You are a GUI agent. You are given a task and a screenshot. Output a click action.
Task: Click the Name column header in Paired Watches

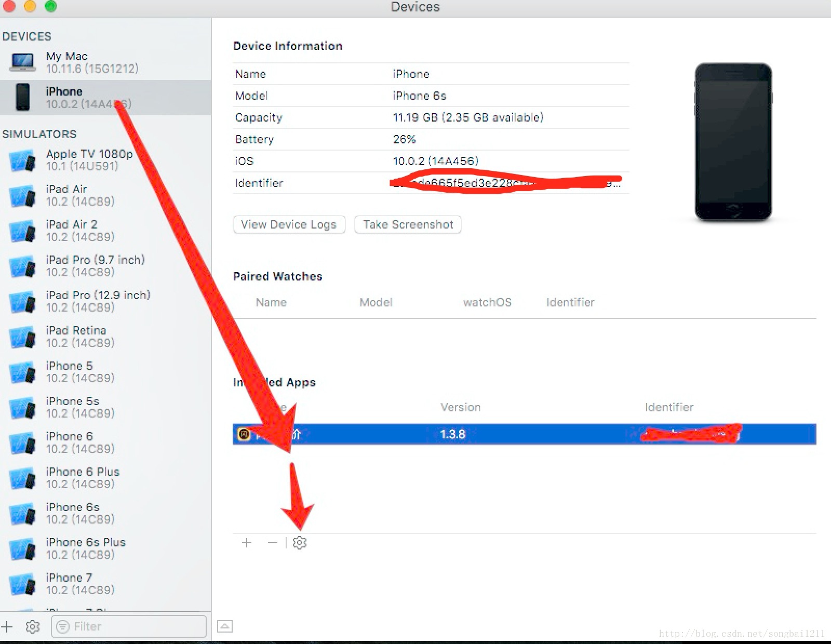tap(271, 302)
